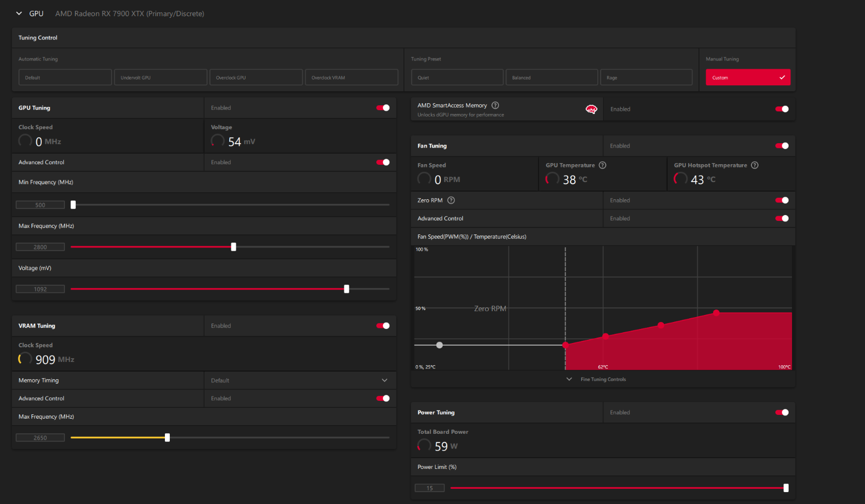Collapse the GPU section chevron
Screen dimensions: 865x504
coord(19,14)
